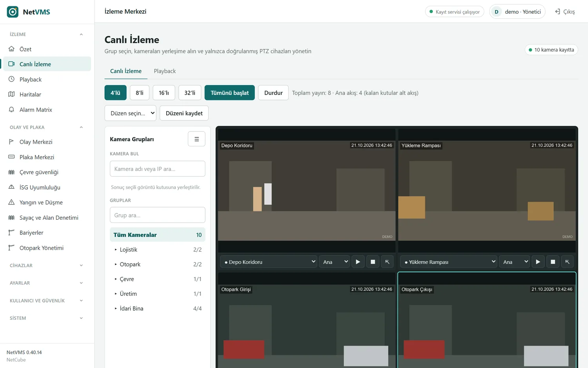Click the NetVMS logo icon
588x368 pixels.
pyautogui.click(x=13, y=12)
